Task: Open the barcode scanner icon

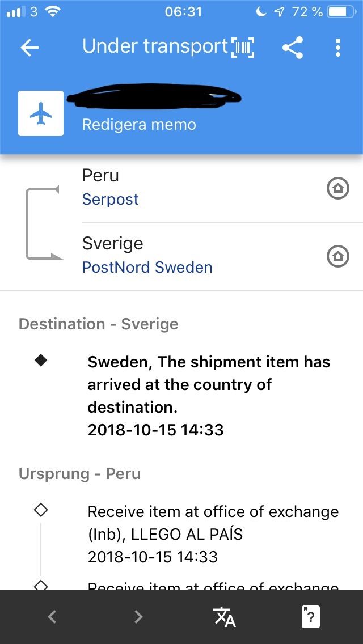Action: pyautogui.click(x=243, y=48)
